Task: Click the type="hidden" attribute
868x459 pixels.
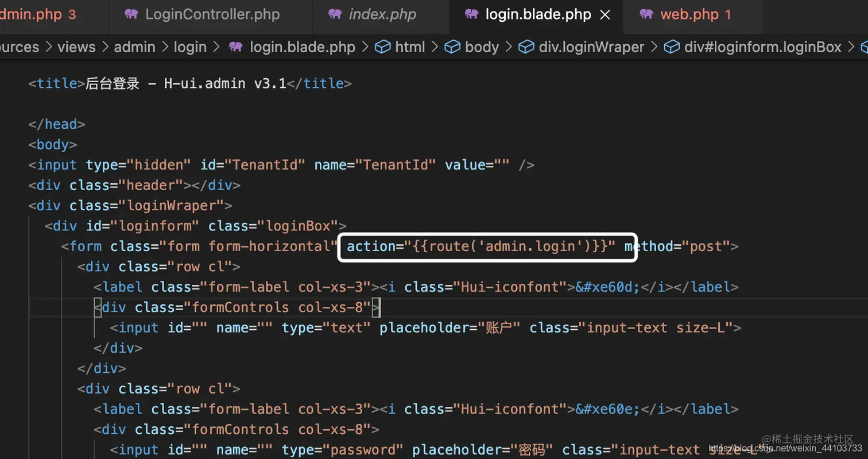Action: 138,165
